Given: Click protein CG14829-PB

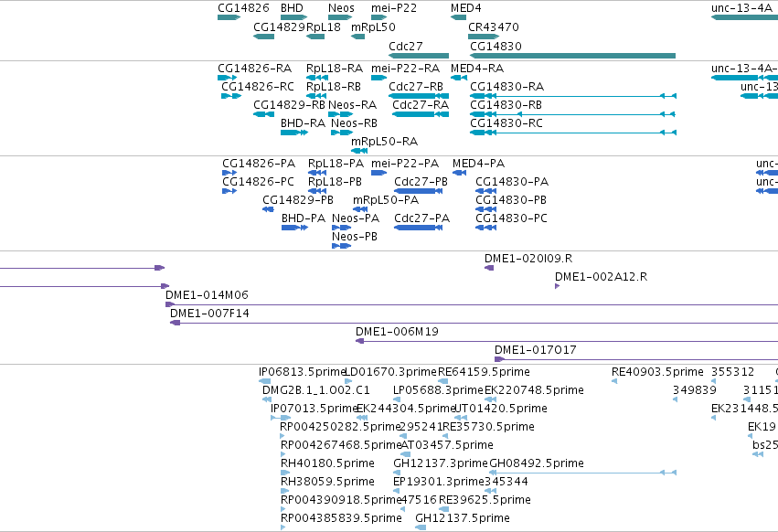Looking at the screenshot, I should pos(268,209).
